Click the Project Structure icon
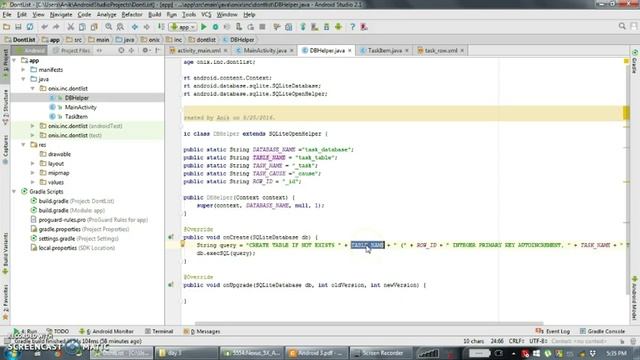Screen dimensions: 640x360 [289, 27]
